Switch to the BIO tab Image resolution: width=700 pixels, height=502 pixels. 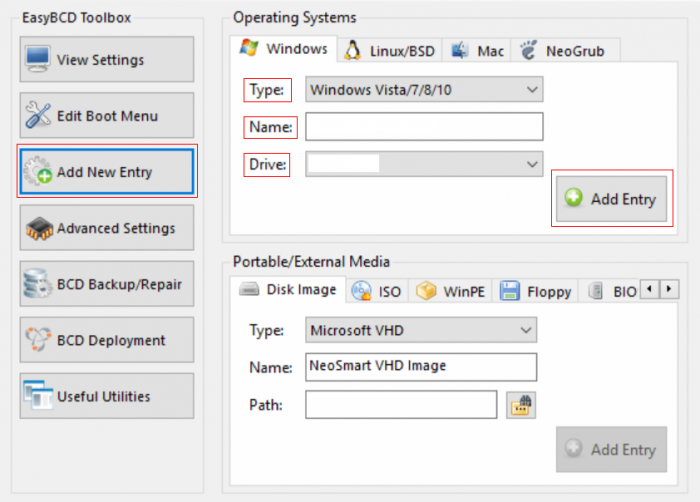pyautogui.click(x=611, y=292)
